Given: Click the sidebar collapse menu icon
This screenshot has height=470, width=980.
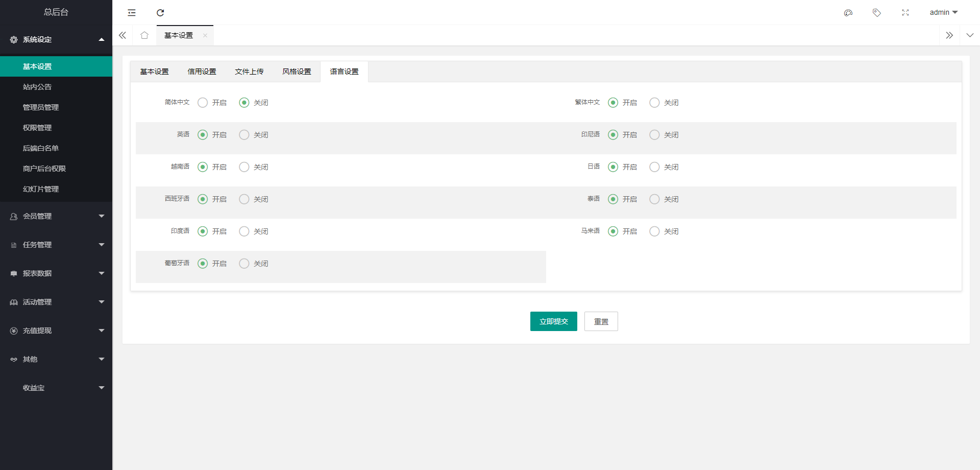Looking at the screenshot, I should click(x=132, y=13).
